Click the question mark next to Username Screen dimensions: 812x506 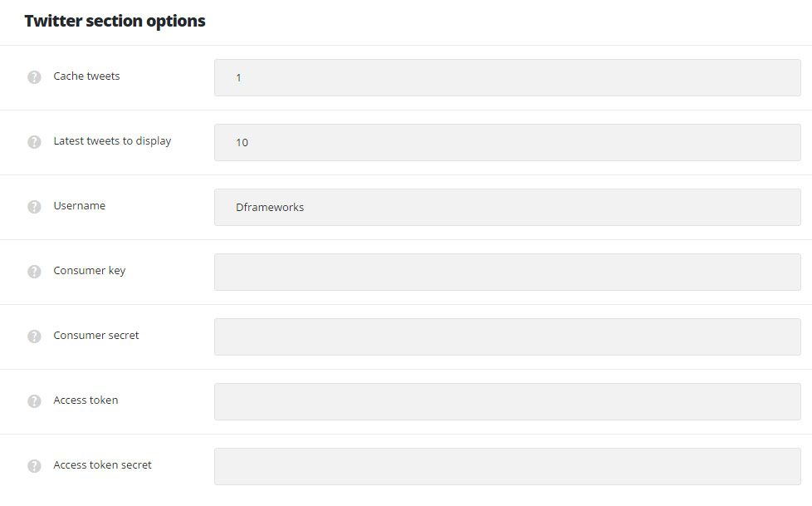click(34, 207)
